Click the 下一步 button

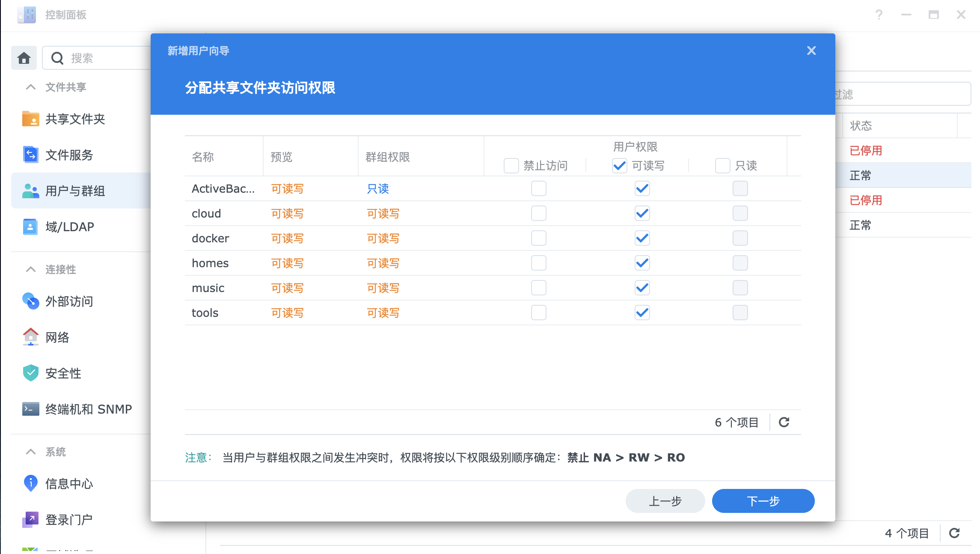[x=763, y=500]
